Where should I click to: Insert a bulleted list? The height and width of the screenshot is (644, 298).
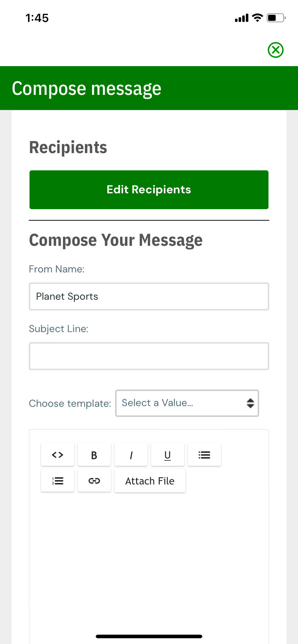pyautogui.click(x=204, y=455)
